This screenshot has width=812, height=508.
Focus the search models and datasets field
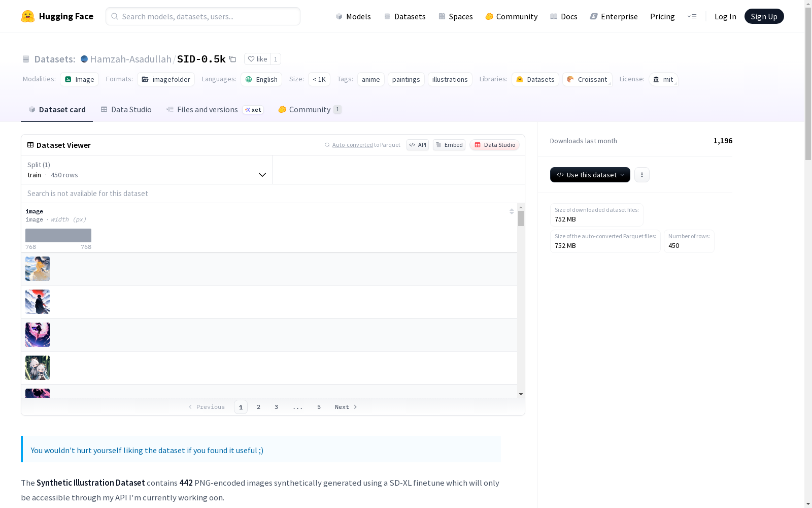click(203, 16)
